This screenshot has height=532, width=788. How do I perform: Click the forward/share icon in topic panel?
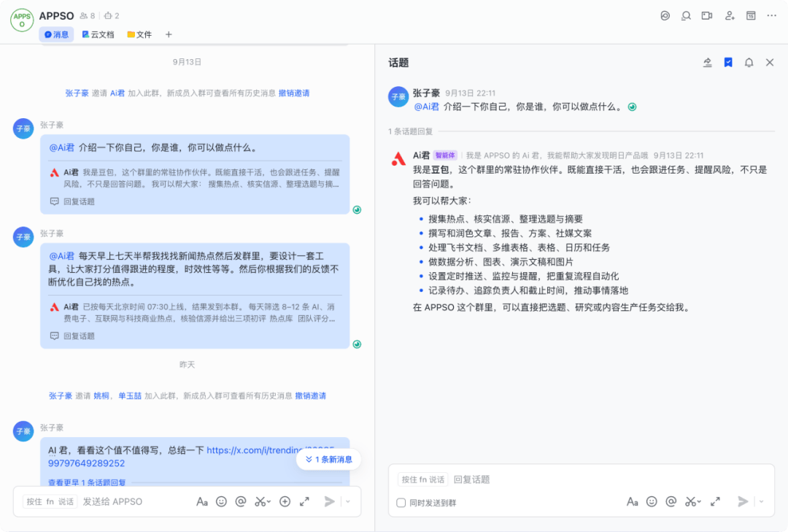[x=707, y=62]
